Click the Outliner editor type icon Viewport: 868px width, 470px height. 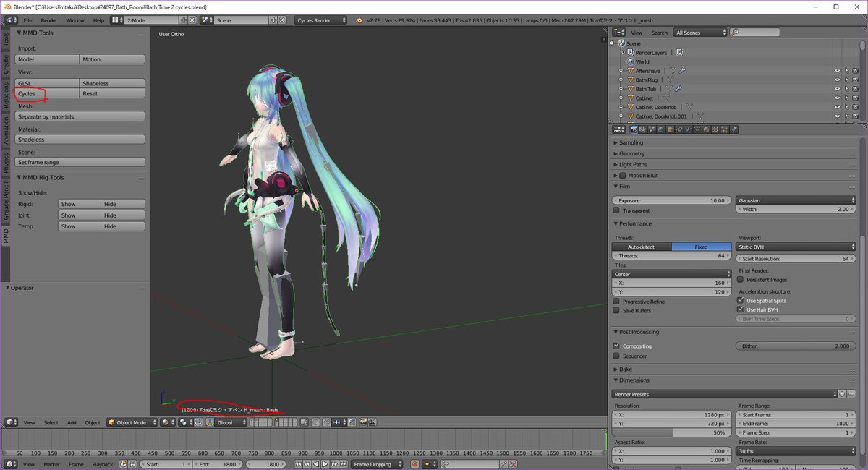pyautogui.click(x=619, y=32)
